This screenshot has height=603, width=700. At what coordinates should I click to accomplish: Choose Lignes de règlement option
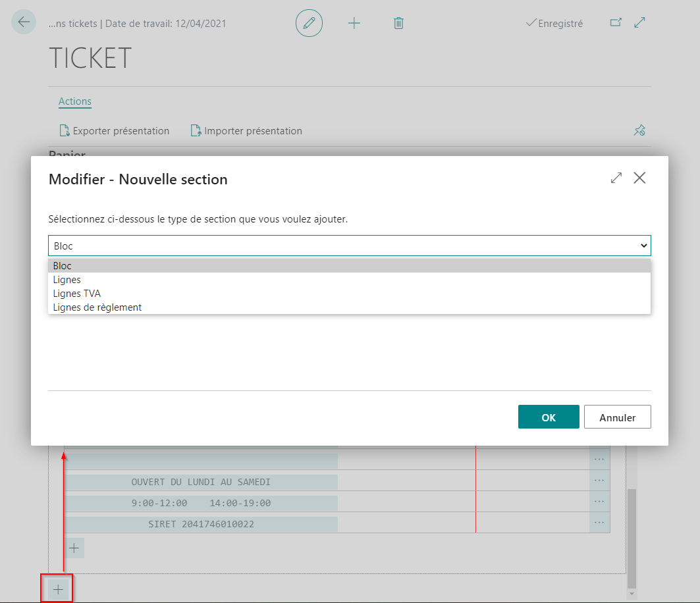[350, 307]
